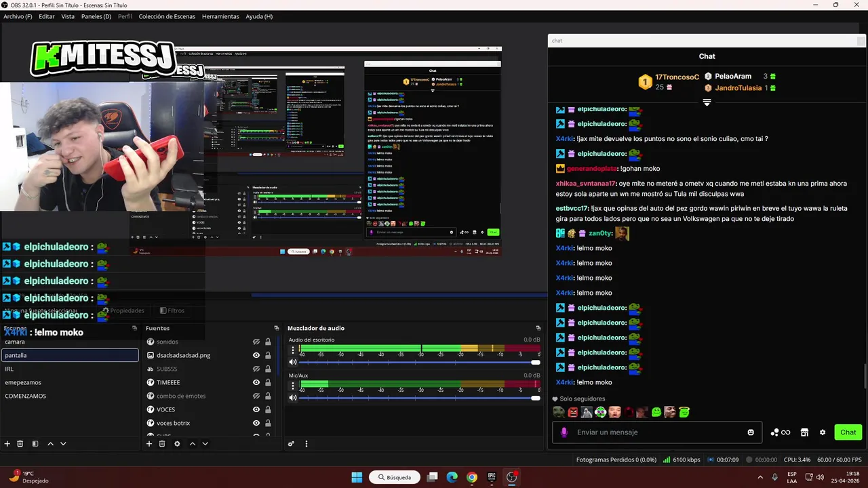
Task: Open the Paneles menu
Action: click(x=96, y=16)
